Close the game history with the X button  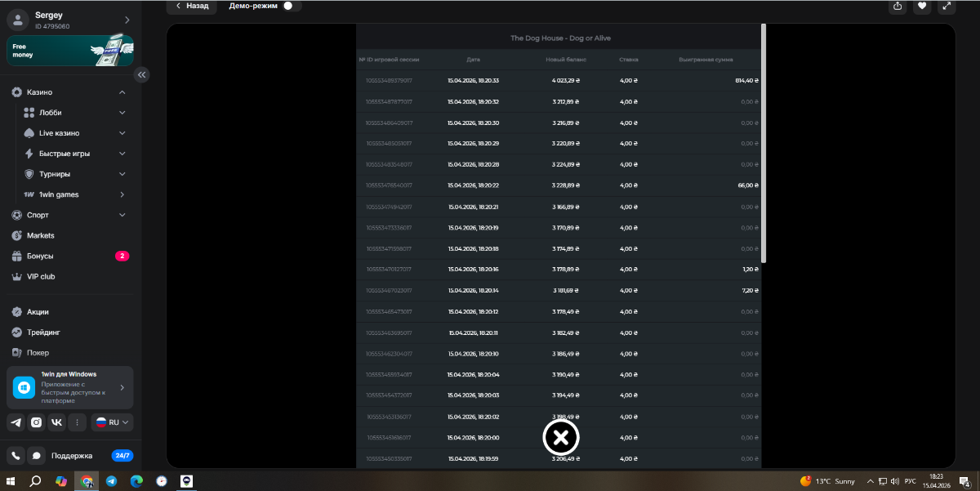561,438
